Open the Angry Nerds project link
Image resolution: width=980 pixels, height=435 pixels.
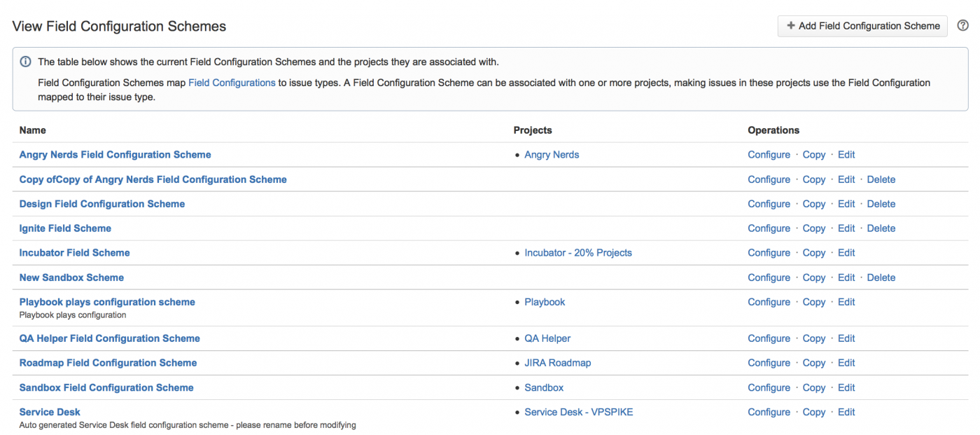click(x=552, y=155)
